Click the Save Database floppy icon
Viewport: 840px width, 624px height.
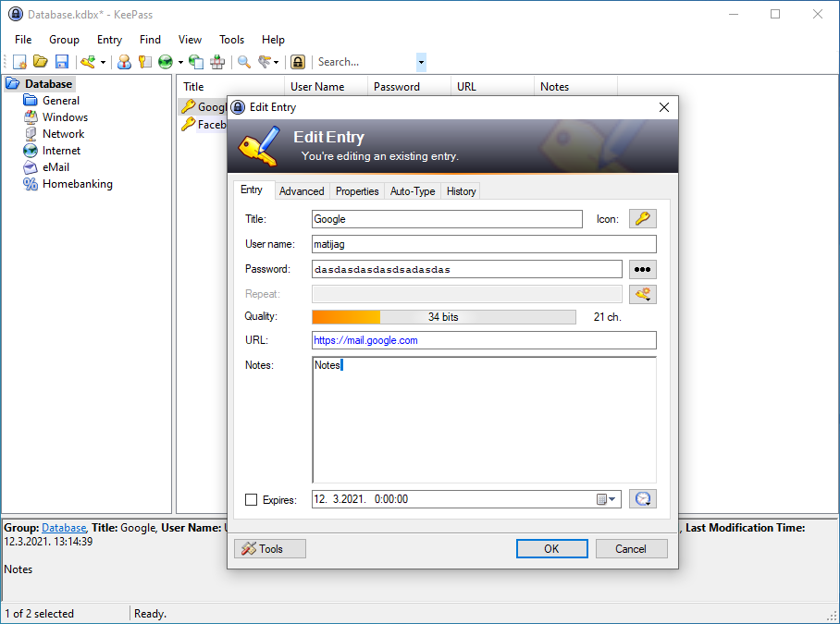pos(62,62)
